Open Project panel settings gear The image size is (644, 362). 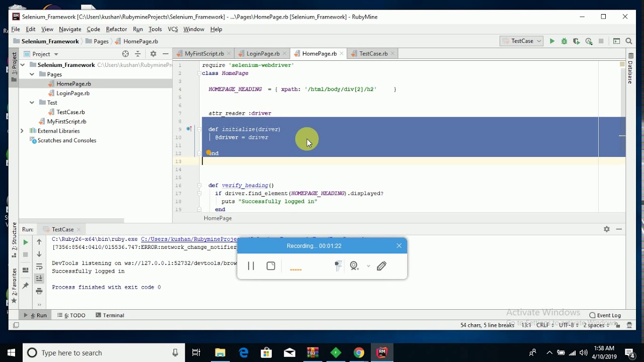153,54
